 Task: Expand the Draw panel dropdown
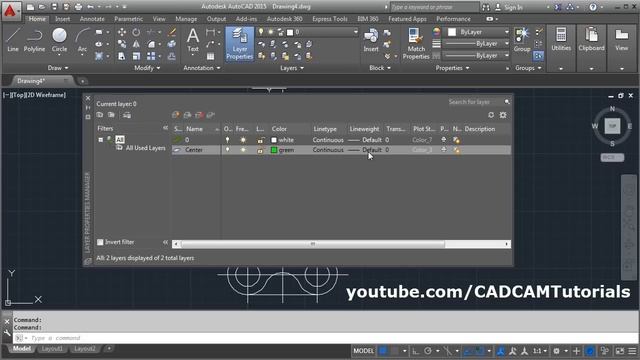[x=58, y=68]
